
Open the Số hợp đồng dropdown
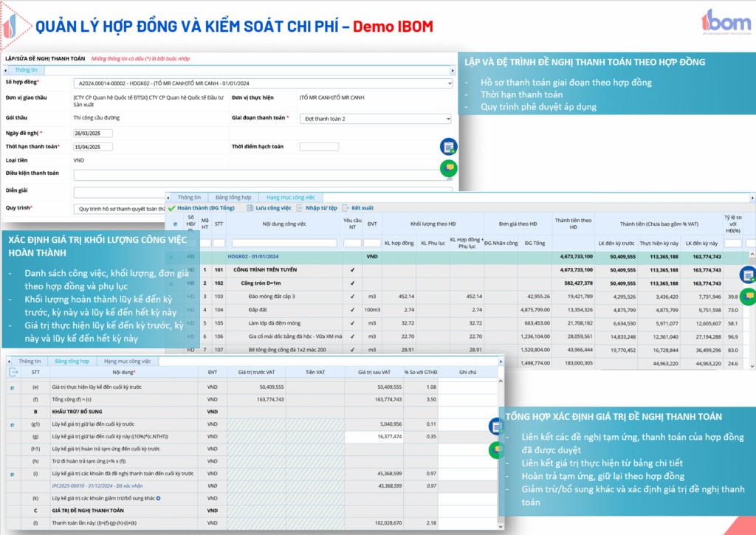[x=449, y=83]
